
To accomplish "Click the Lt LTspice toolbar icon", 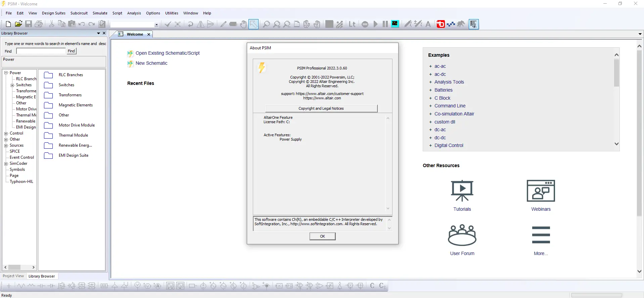I will (x=352, y=24).
